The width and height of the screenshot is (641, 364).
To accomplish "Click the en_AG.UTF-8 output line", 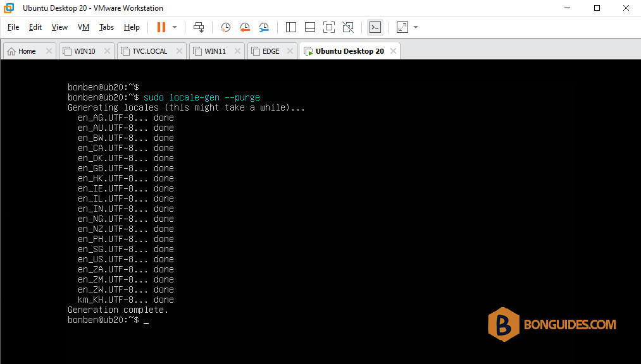I will 125,118.
